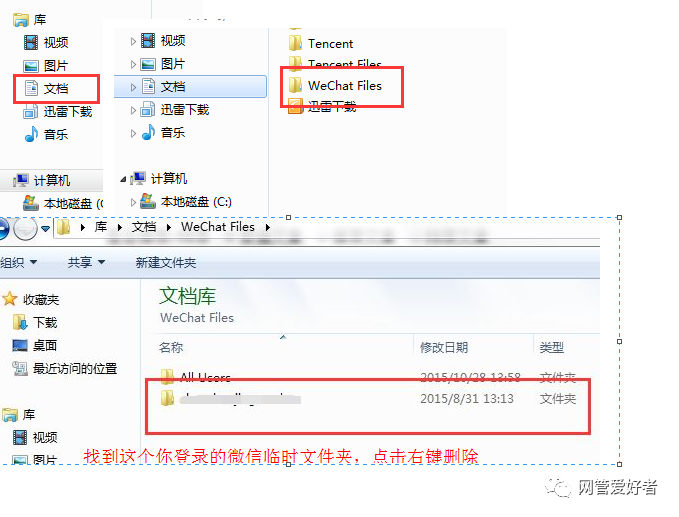Viewport: 679px width, 517px height.
Task: Expand 本地磁盘 (C:) drive node
Action: [x=133, y=202]
